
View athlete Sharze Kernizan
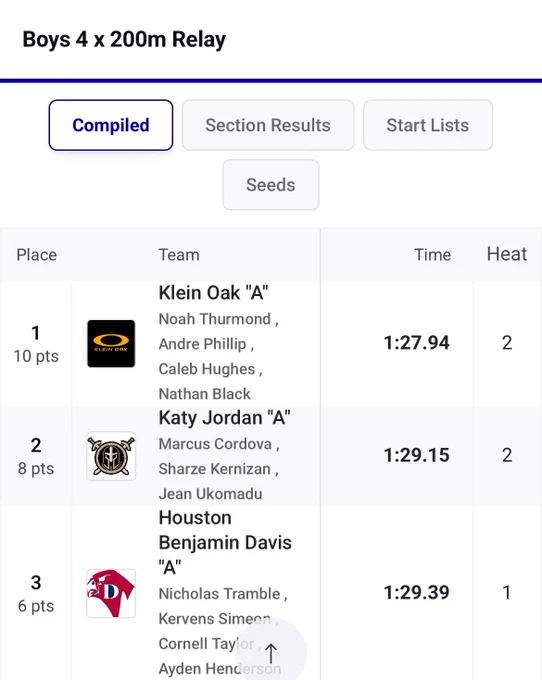[215, 469]
